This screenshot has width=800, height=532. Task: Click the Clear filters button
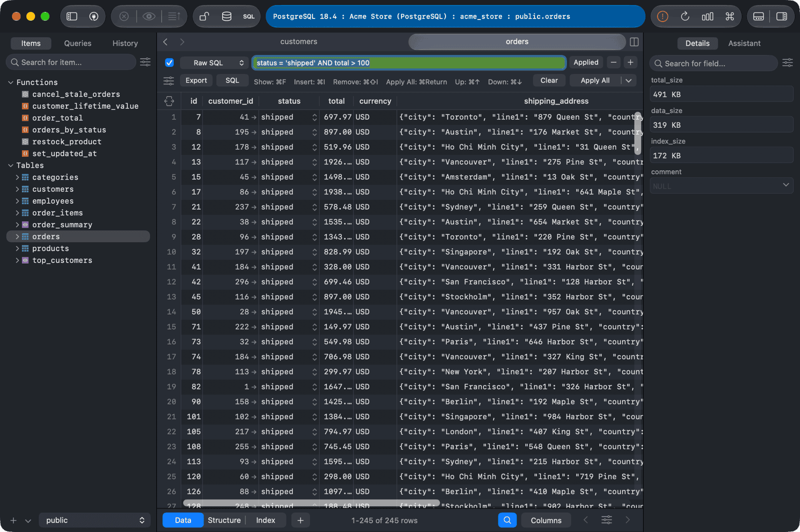(x=549, y=80)
